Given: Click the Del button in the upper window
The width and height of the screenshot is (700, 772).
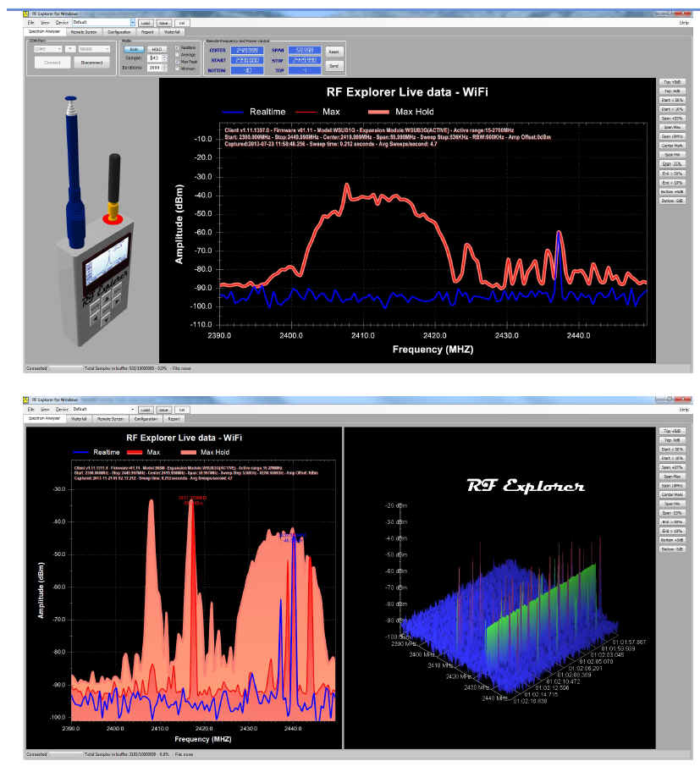Looking at the screenshot, I should (182, 23).
